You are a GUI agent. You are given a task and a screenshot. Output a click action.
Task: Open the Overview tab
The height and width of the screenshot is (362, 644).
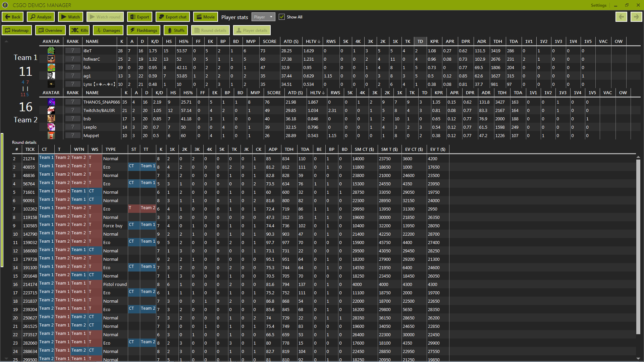pos(50,31)
